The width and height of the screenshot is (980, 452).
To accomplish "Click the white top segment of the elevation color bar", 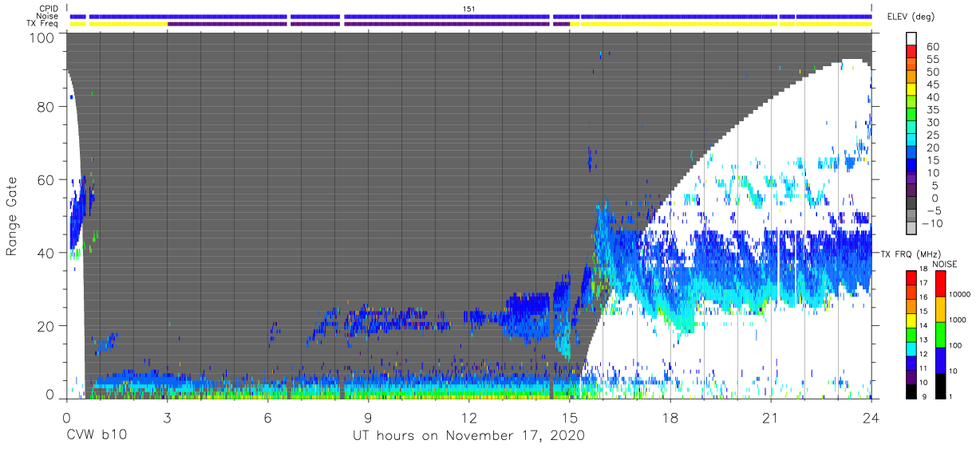I will pos(912,40).
